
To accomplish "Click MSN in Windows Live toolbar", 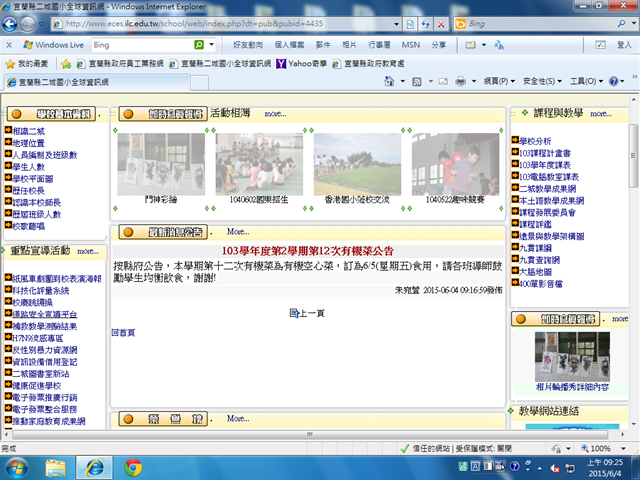I will point(411,45).
